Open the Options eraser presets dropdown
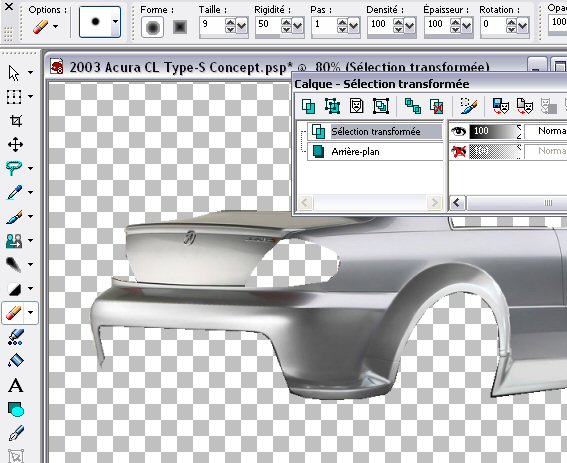567x463 pixels. [55, 26]
